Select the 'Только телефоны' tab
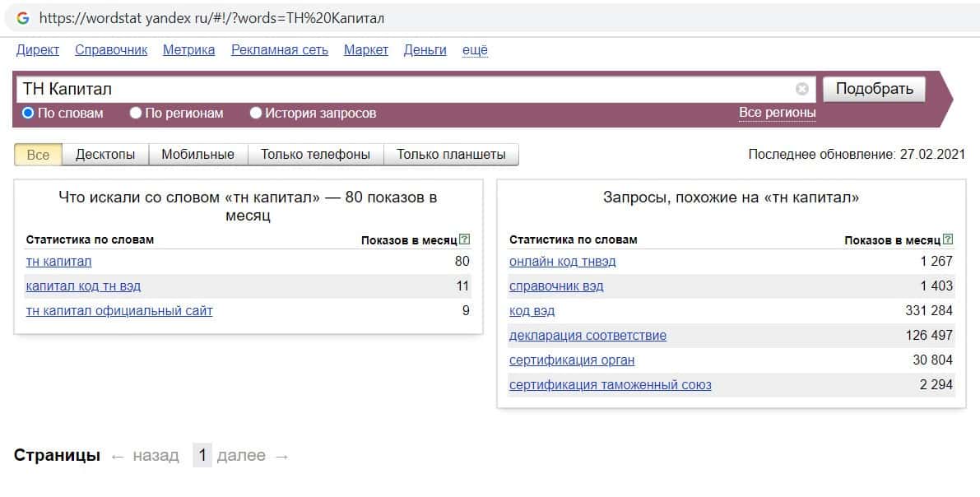 tap(315, 155)
